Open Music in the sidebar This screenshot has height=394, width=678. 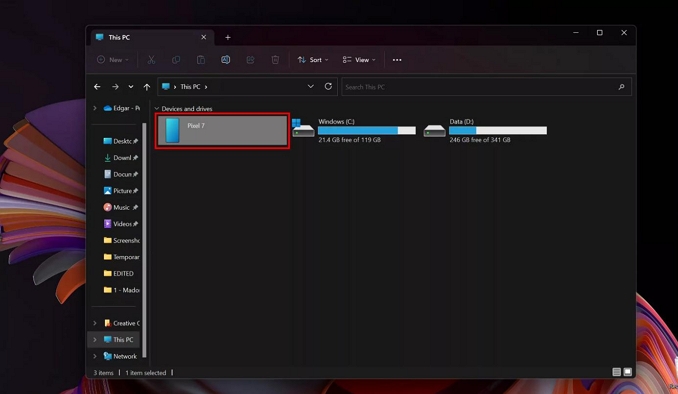coord(121,207)
